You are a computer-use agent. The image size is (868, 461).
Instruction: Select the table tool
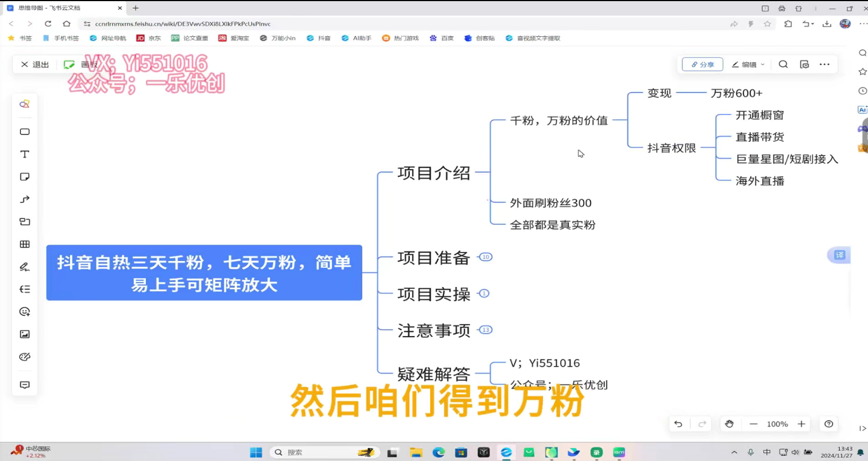(24, 244)
